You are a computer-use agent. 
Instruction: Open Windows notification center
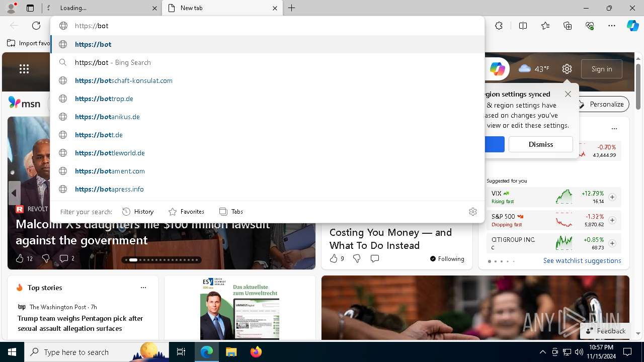tap(627, 352)
